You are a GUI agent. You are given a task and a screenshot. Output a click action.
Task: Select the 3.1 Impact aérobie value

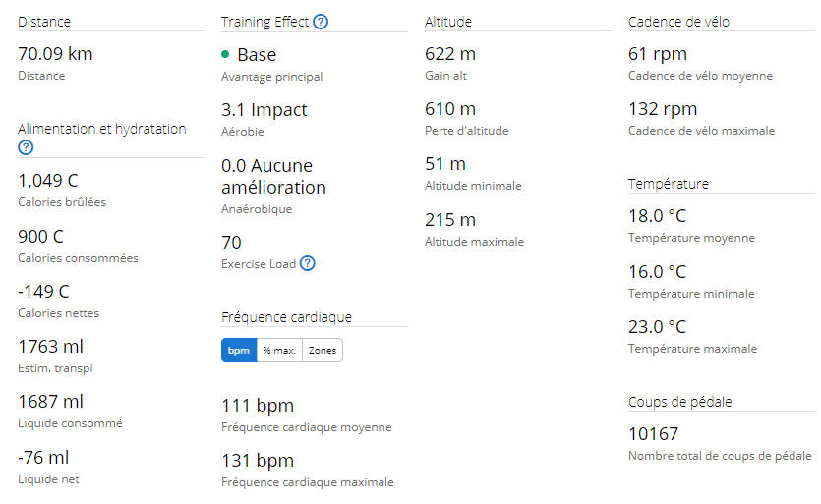pyautogui.click(x=264, y=109)
